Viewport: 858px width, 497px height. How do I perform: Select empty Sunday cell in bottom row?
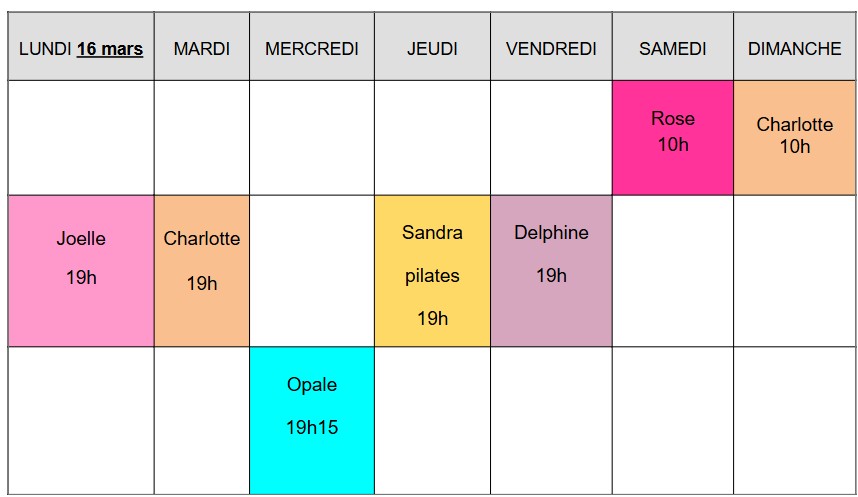point(795,420)
